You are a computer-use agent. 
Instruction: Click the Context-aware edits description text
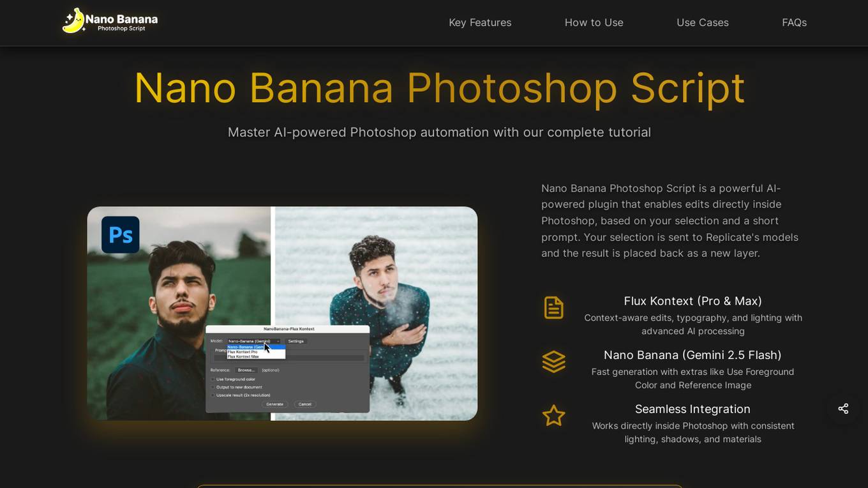(693, 324)
